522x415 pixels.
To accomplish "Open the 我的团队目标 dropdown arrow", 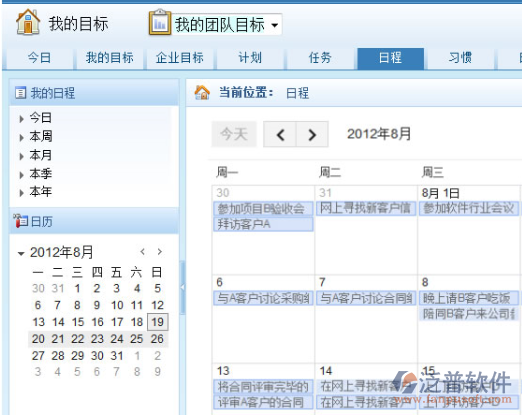I will coord(275,25).
